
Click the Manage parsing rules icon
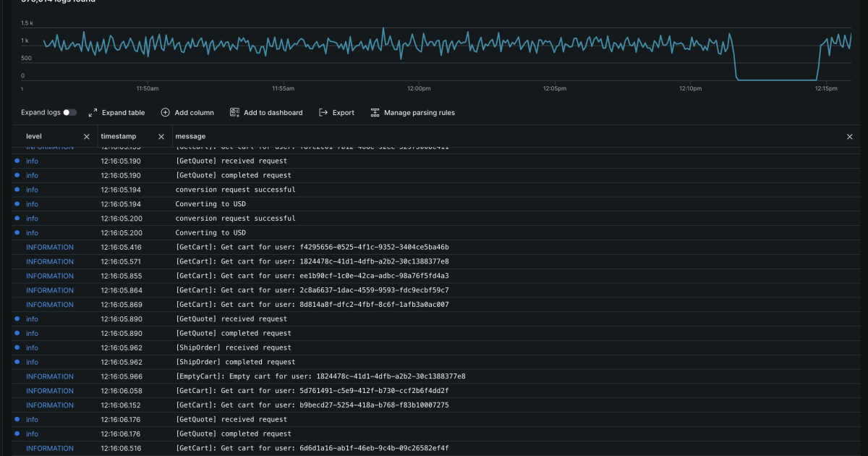click(x=375, y=112)
